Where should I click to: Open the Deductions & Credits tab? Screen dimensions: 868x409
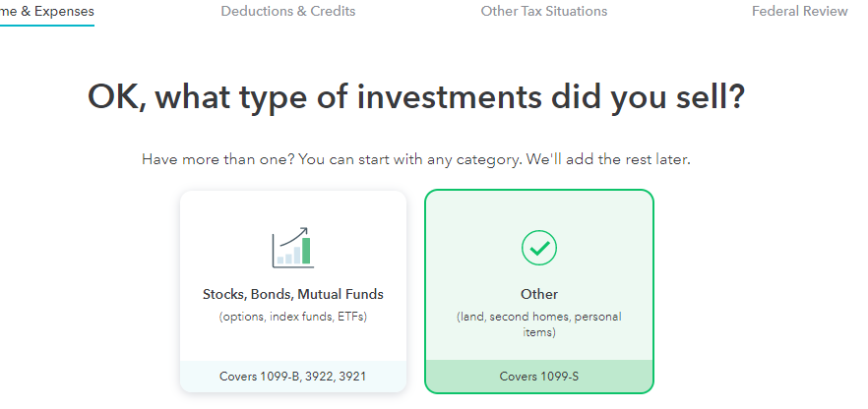tap(288, 12)
